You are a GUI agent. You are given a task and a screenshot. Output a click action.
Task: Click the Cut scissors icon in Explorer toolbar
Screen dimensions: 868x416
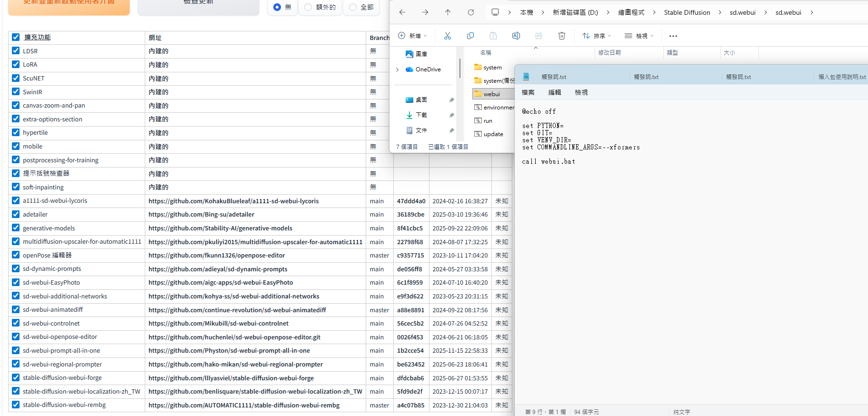point(447,36)
